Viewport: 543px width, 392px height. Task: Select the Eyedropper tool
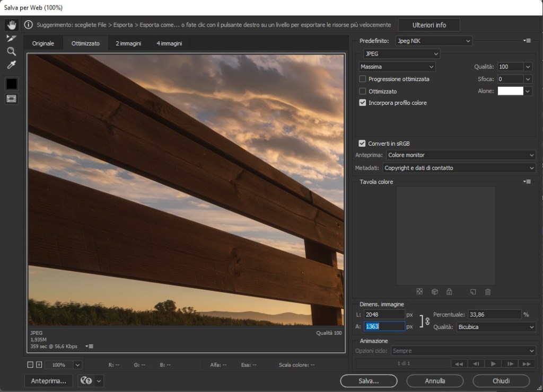tap(12, 65)
